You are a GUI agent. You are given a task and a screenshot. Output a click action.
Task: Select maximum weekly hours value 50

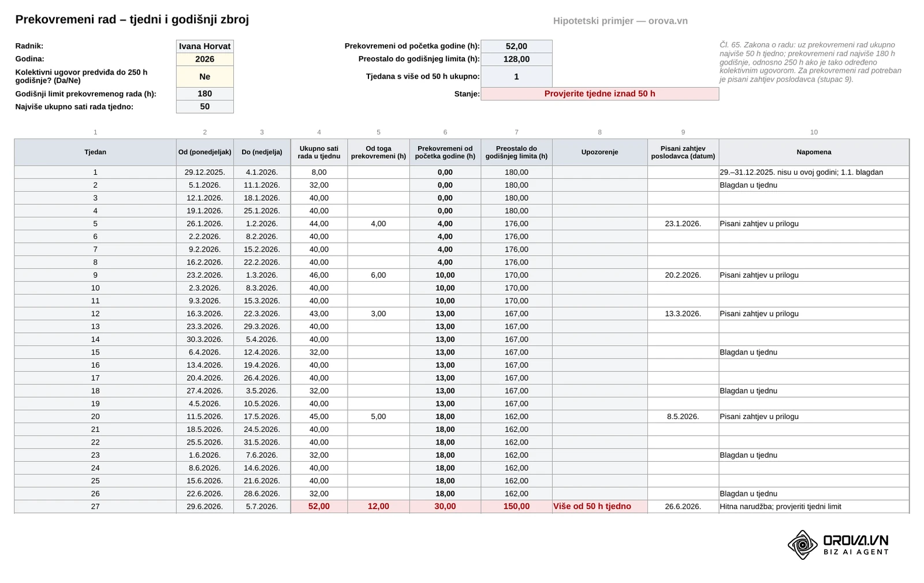[x=204, y=106]
